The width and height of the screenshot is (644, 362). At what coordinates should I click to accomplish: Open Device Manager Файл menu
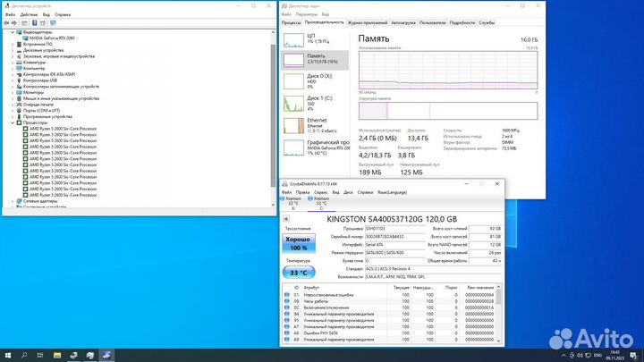10,15
